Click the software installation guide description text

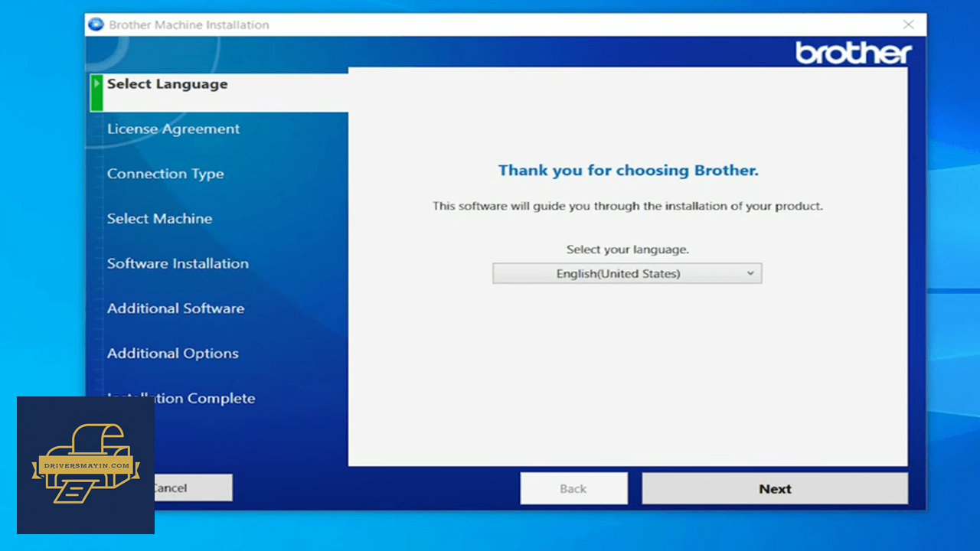pyautogui.click(x=628, y=206)
